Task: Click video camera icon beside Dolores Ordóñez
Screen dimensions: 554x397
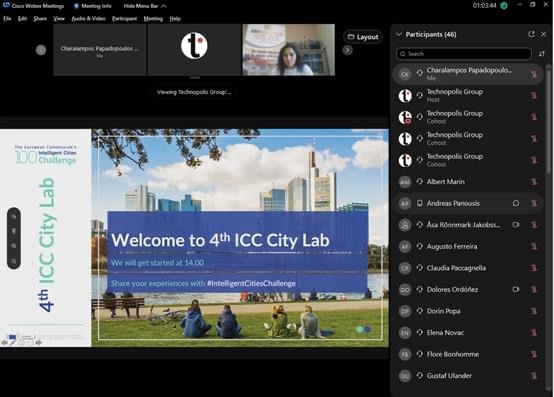Action: click(x=516, y=289)
